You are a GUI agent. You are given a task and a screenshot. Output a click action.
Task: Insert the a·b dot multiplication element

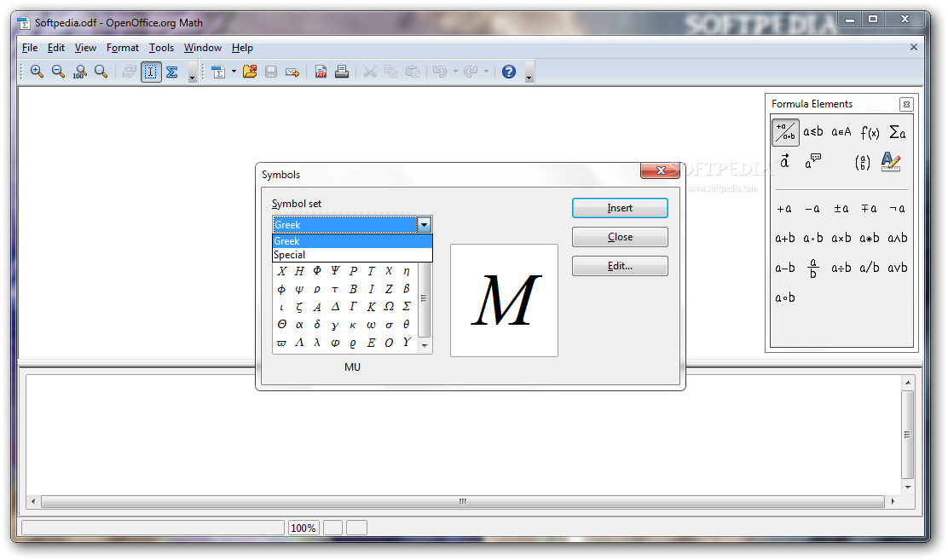pyautogui.click(x=812, y=239)
